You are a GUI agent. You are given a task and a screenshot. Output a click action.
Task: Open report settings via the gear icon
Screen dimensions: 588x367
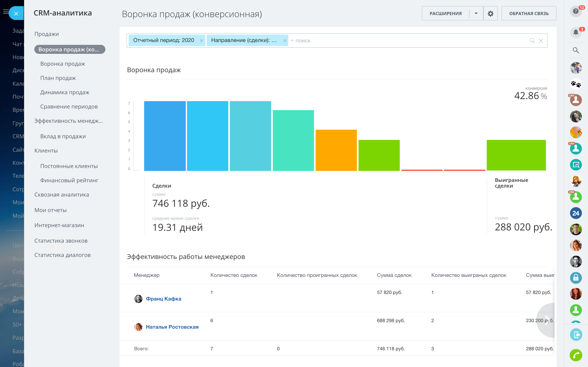click(x=491, y=13)
